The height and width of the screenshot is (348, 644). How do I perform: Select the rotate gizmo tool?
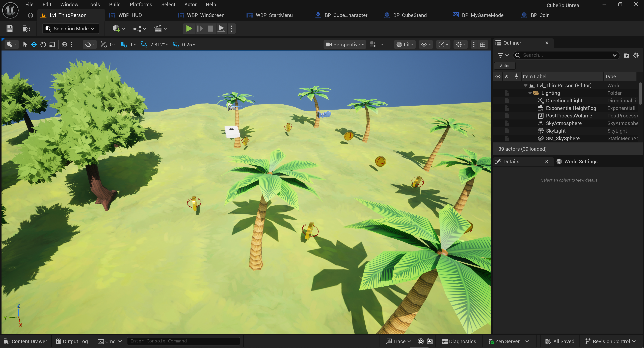point(43,44)
